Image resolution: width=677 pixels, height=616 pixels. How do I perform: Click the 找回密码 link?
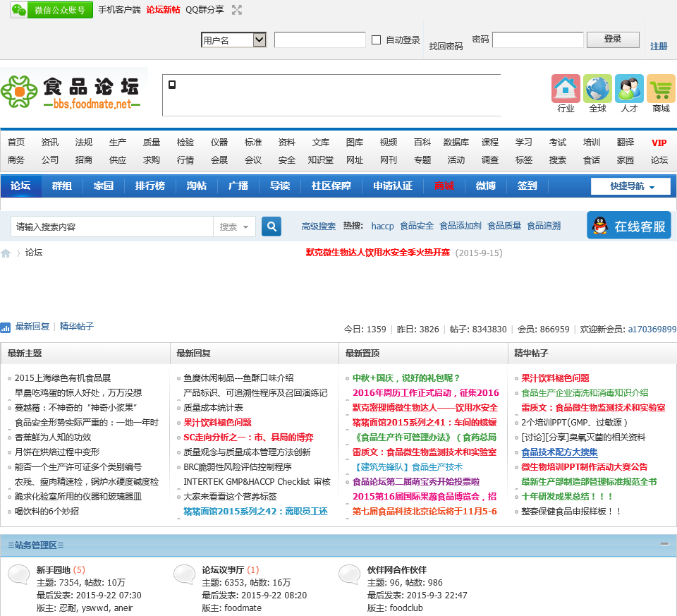(446, 47)
